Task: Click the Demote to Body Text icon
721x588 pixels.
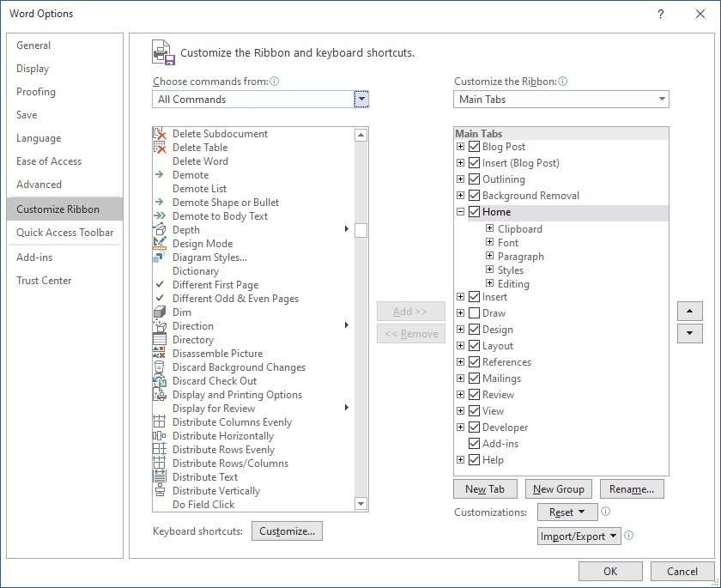Action: (x=159, y=216)
